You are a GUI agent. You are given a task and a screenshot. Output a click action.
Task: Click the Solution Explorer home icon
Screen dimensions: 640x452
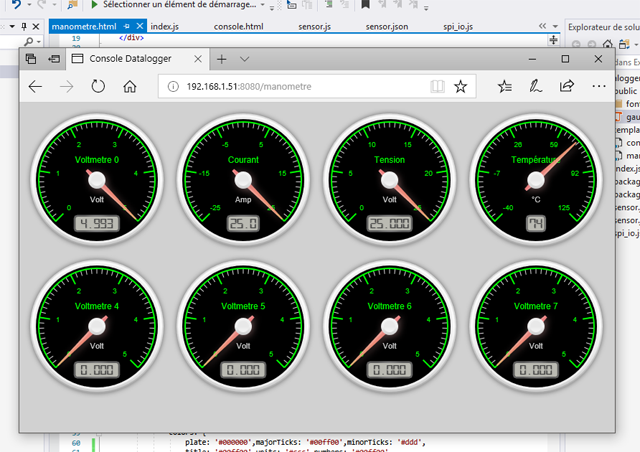click(608, 44)
